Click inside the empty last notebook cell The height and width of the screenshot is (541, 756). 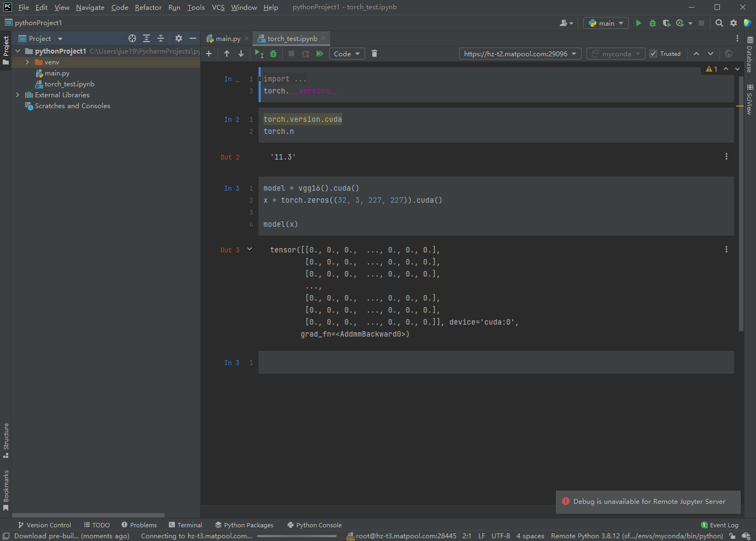click(496, 362)
